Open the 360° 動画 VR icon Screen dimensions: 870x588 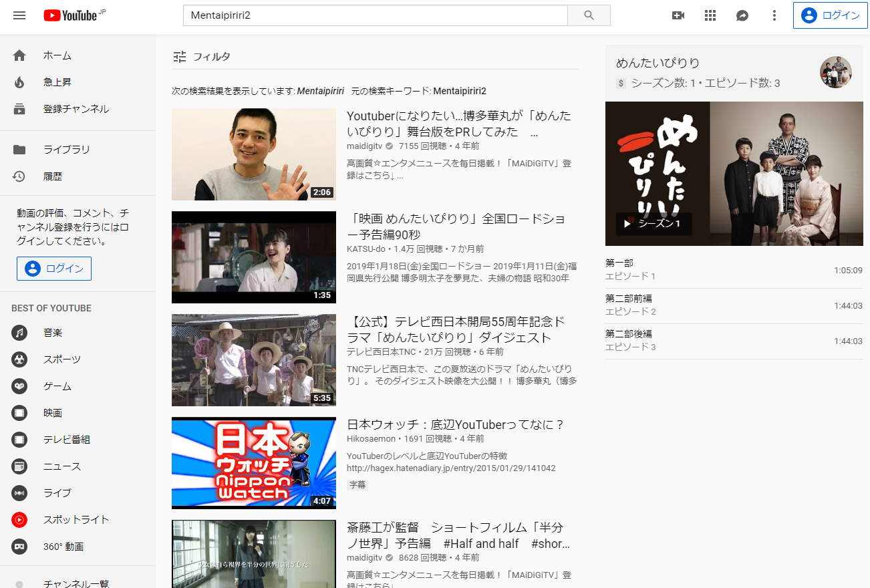(x=19, y=547)
